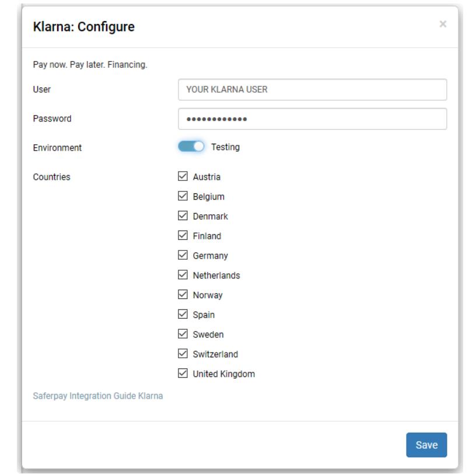
Task: Uncheck the Spain checkbox
Action: (x=183, y=315)
